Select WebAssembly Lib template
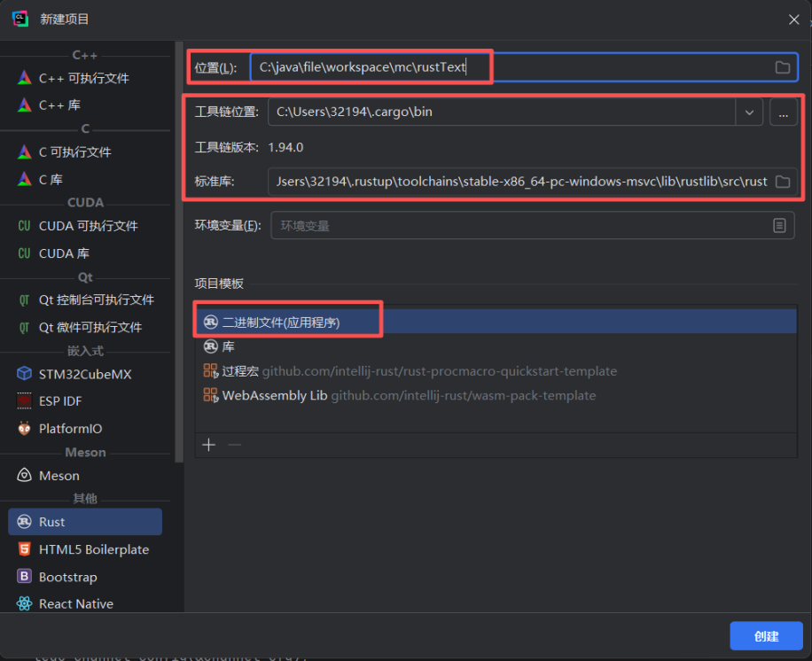 tap(496, 395)
